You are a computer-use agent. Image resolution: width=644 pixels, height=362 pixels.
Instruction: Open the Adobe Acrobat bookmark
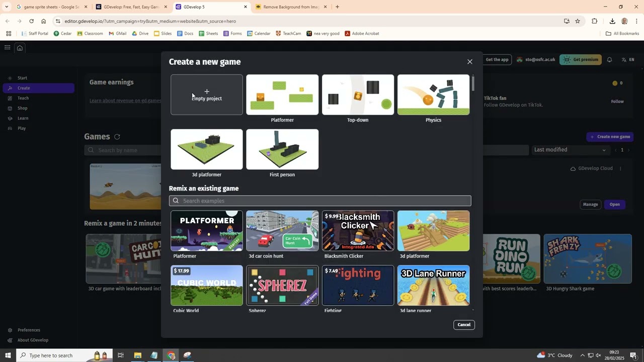(362, 34)
